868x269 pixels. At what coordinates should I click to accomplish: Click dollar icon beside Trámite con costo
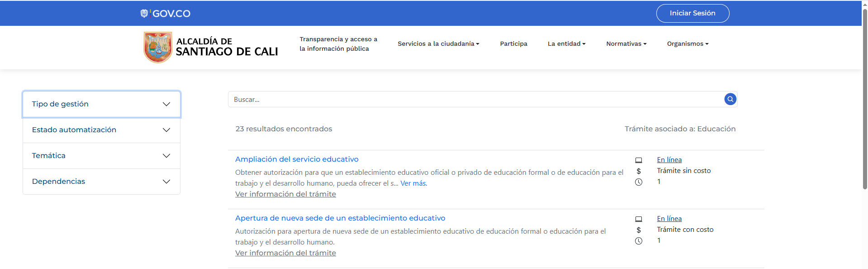pyautogui.click(x=639, y=230)
